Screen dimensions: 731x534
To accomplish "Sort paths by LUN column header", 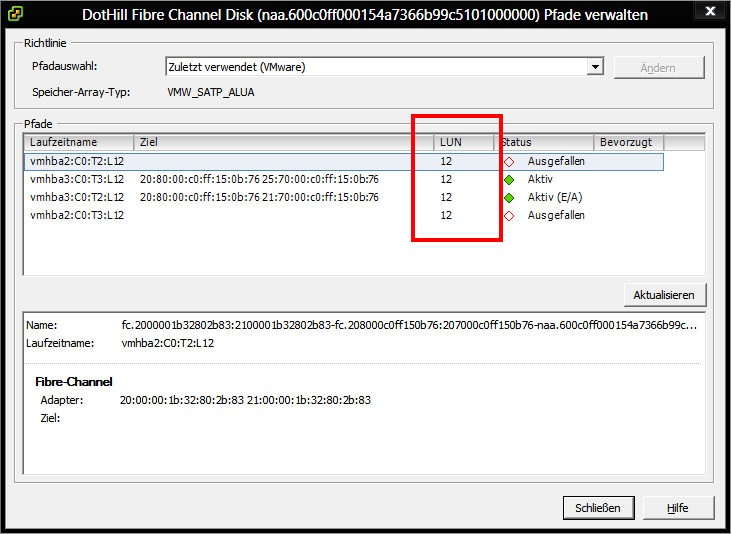I will [464, 142].
